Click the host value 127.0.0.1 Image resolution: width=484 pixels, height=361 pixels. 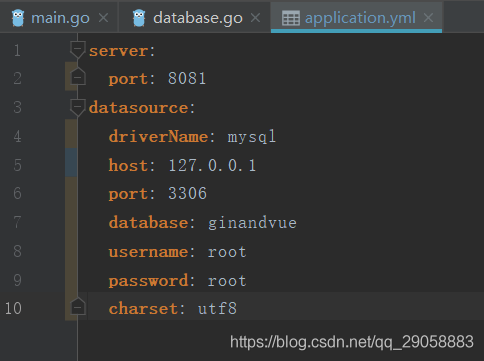[x=212, y=165]
